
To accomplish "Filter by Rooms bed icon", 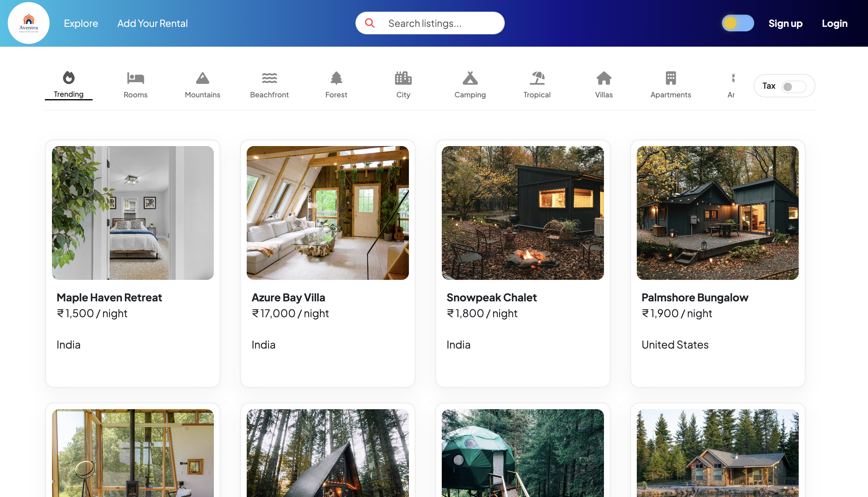I will pyautogui.click(x=136, y=78).
